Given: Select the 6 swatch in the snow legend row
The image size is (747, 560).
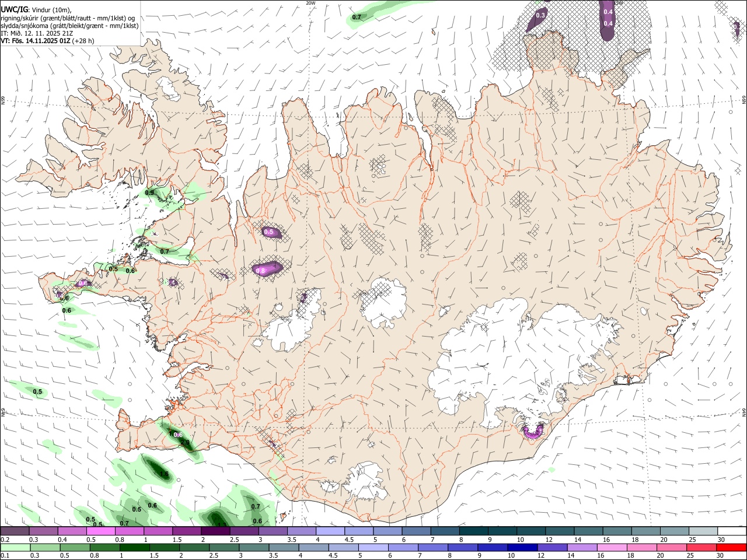Looking at the screenshot, I should click(x=416, y=531).
